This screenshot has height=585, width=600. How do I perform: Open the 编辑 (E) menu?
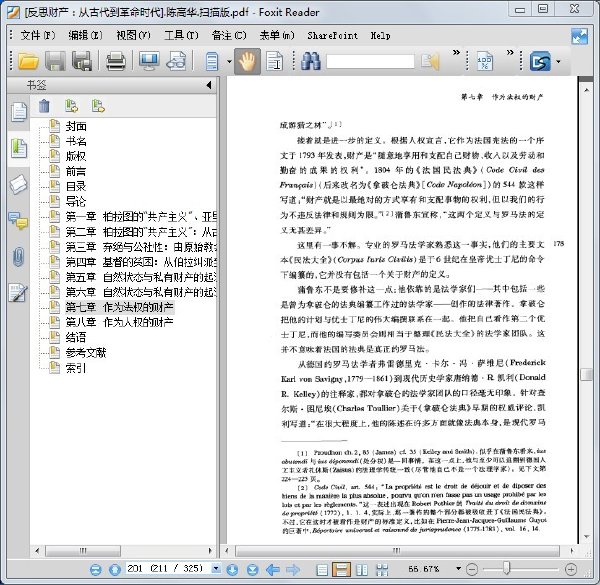click(85, 36)
